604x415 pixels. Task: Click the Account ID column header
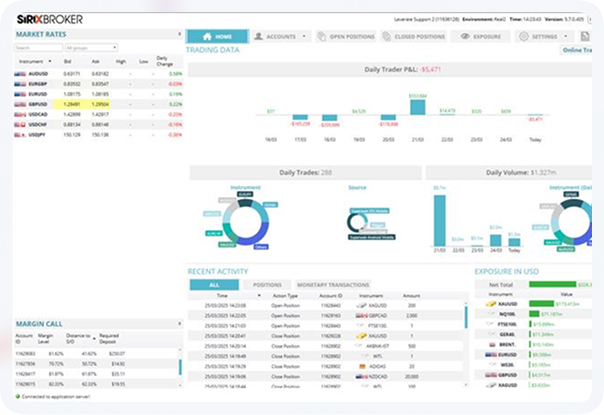click(x=331, y=296)
